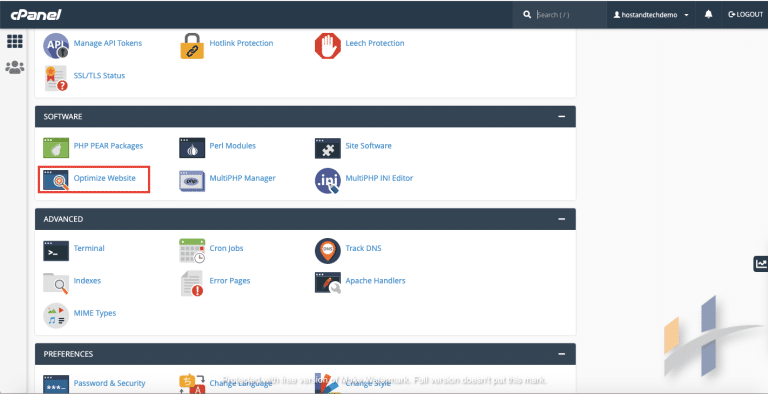Open the SSL/TLS Status link
The height and width of the screenshot is (394, 768).
coord(99,75)
